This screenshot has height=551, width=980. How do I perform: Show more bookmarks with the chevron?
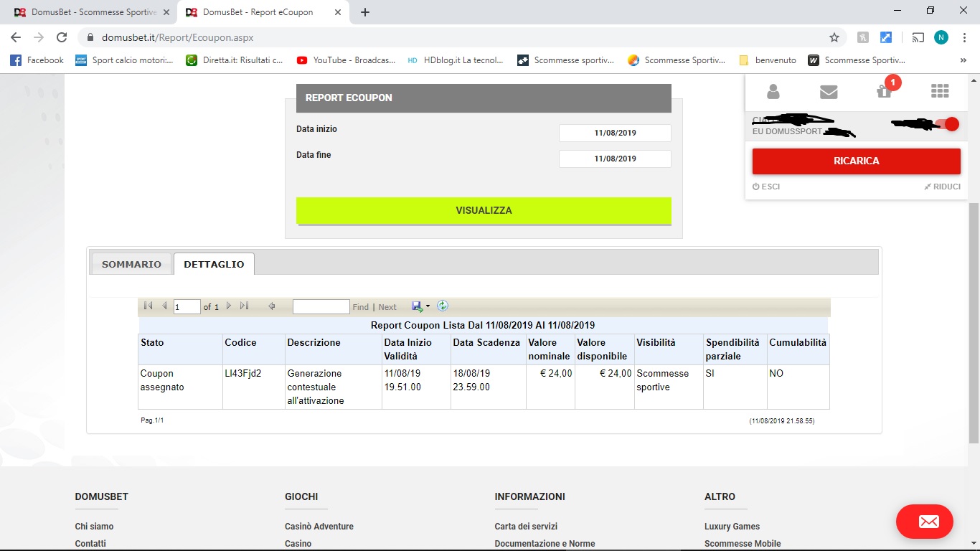pos(963,60)
